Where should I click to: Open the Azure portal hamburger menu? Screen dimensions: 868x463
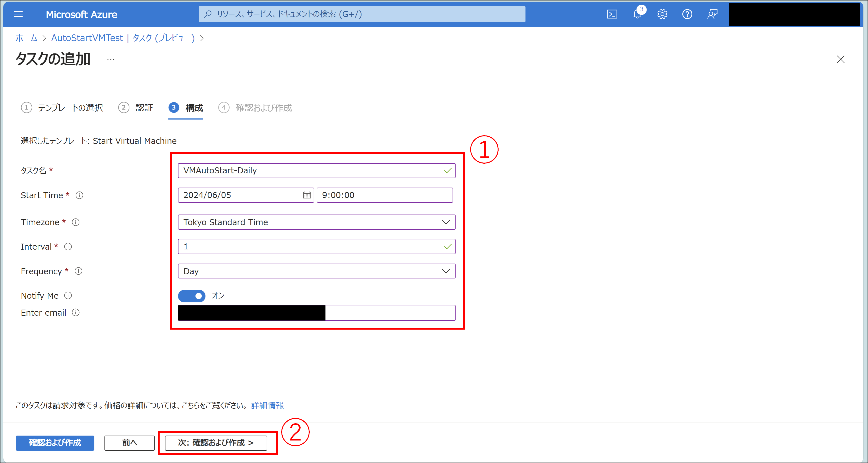18,14
